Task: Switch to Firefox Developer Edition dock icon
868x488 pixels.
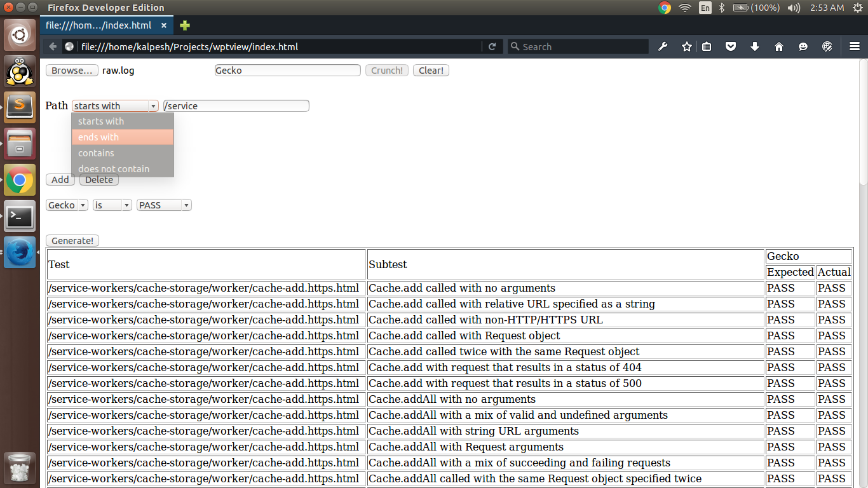Action: 20,252
